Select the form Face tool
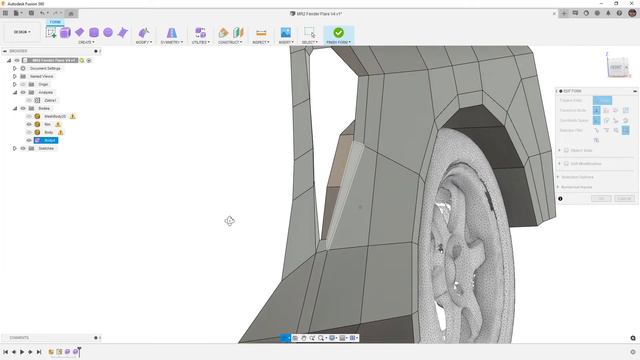 coord(122,33)
